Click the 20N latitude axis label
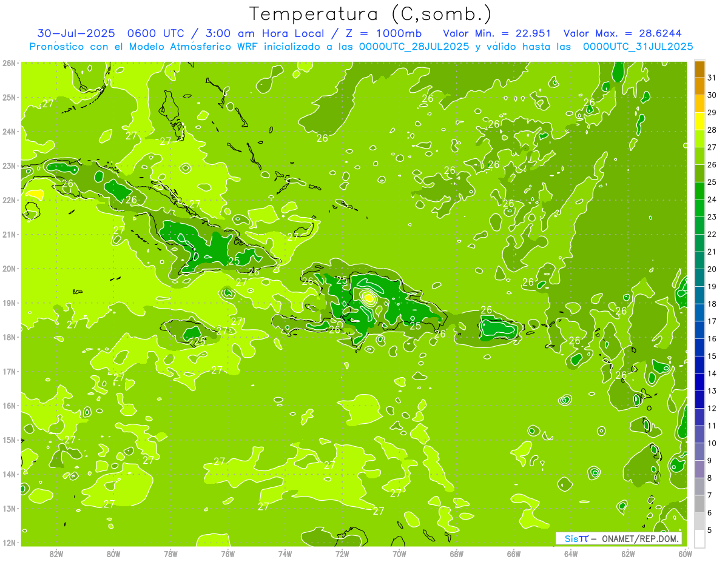 click(9, 269)
